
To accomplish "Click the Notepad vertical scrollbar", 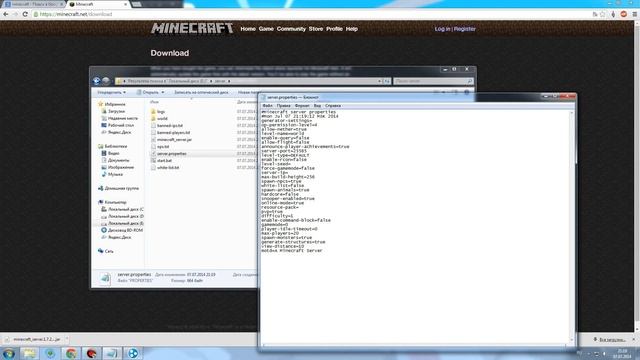I will 571,227.
